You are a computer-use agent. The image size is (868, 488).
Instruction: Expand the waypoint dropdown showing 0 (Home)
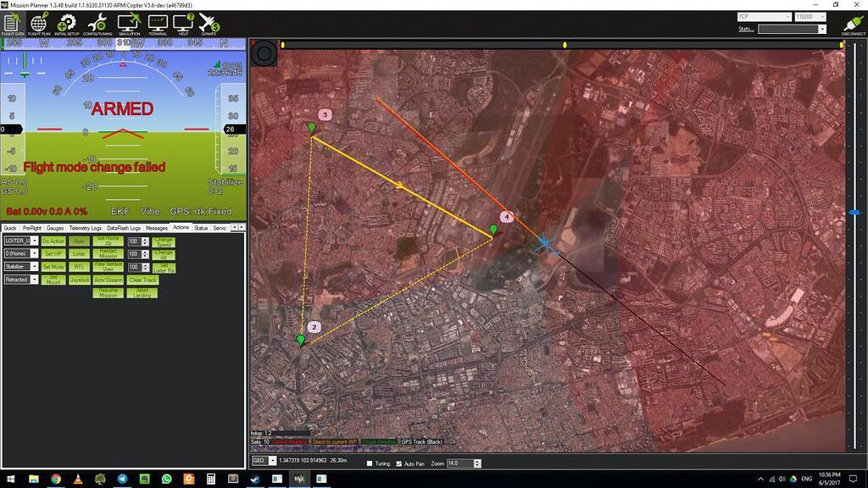tap(35, 253)
